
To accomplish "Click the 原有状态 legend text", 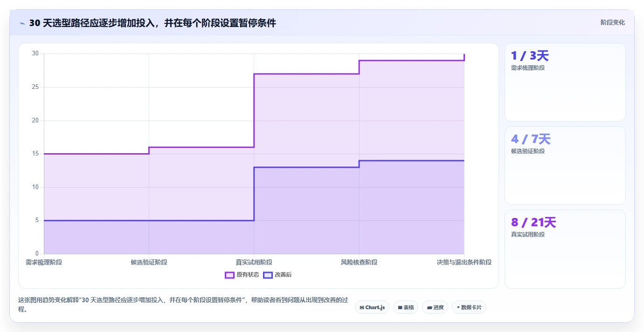I will tap(248, 275).
